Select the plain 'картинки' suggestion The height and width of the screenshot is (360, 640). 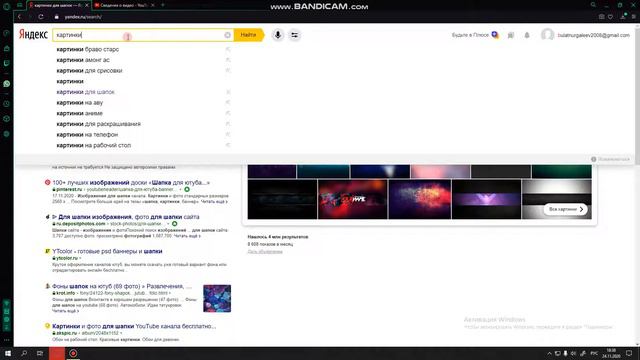70,81
